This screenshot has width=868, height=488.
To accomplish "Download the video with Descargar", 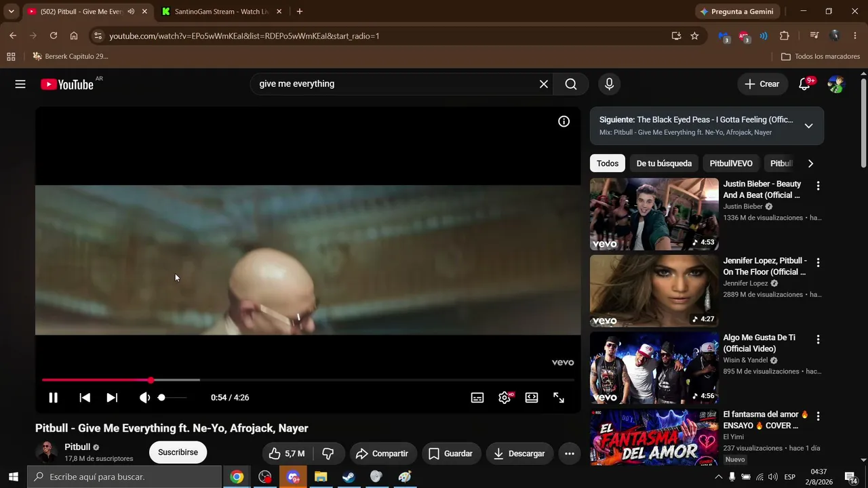I will pyautogui.click(x=519, y=453).
